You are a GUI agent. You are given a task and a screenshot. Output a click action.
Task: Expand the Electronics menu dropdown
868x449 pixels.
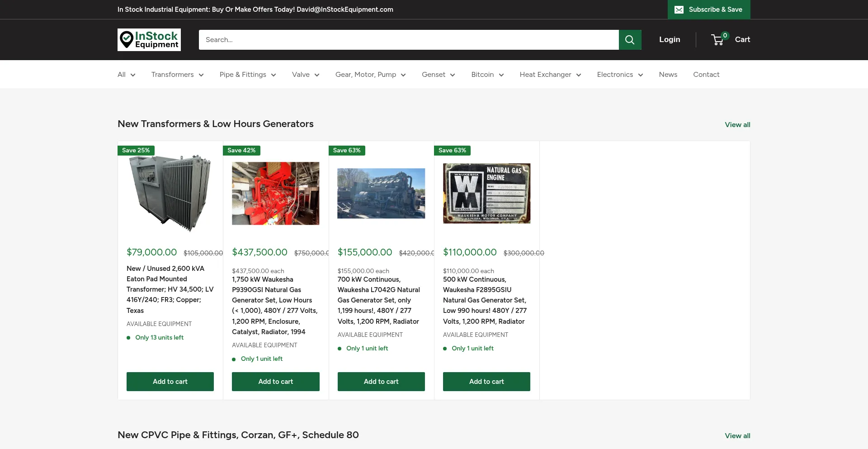(620, 75)
